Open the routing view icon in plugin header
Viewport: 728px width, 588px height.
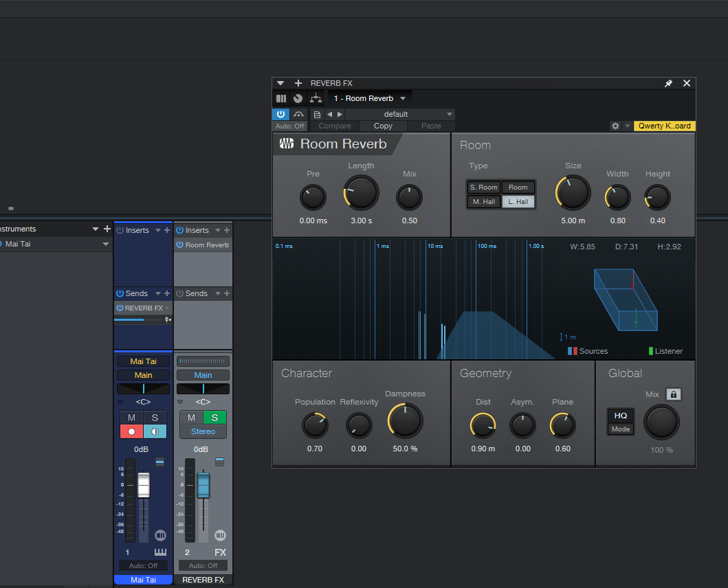(317, 98)
